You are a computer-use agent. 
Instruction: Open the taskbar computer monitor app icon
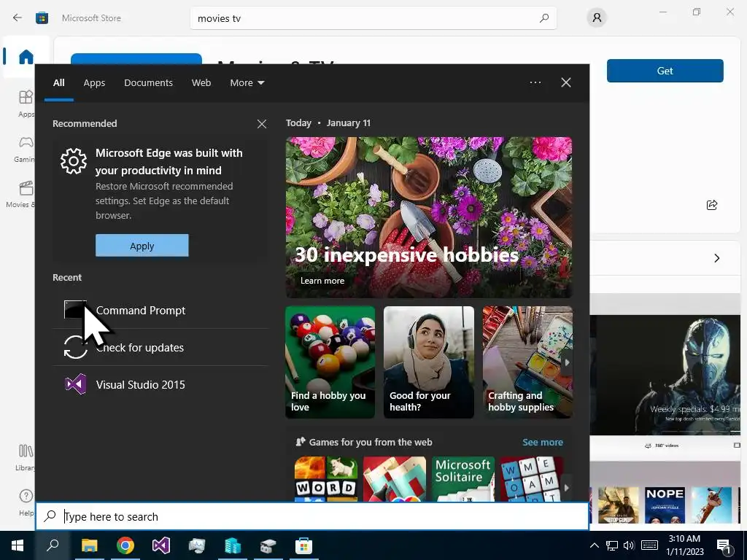tap(197, 545)
